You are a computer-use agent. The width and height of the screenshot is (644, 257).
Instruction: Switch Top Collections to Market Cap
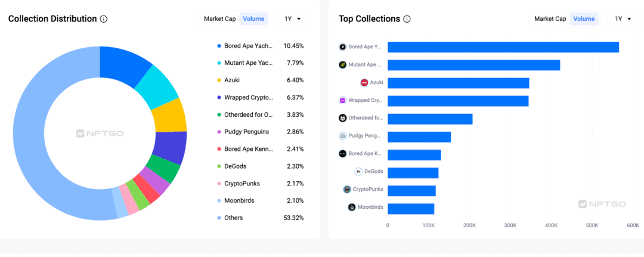550,19
